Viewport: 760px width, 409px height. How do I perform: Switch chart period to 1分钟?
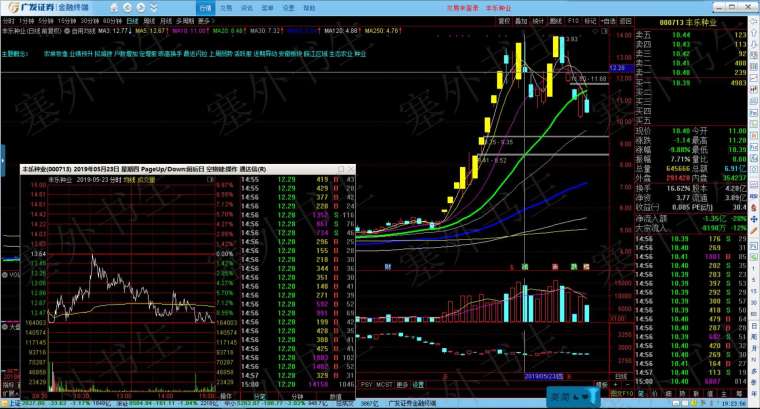pyautogui.click(x=26, y=21)
